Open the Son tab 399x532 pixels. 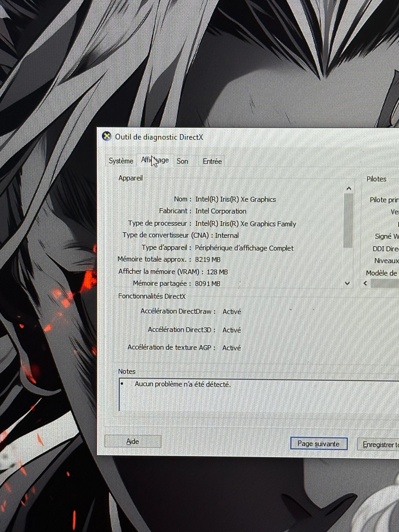(x=182, y=161)
